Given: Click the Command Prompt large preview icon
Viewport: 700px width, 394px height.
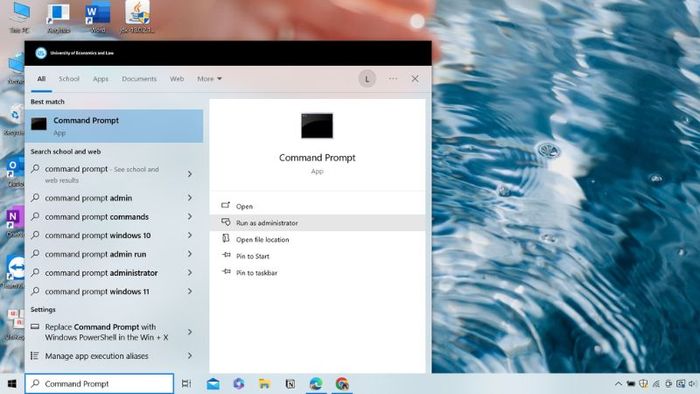Looking at the screenshot, I should point(317,125).
